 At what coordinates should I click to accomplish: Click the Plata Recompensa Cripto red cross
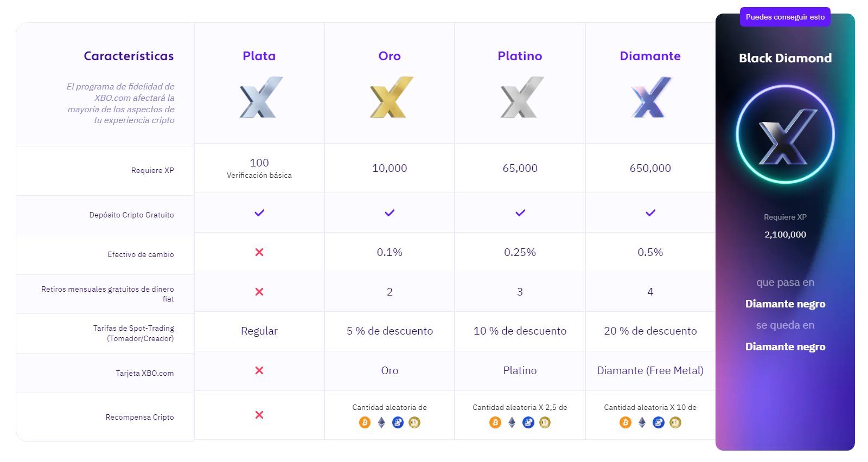pos(259,415)
